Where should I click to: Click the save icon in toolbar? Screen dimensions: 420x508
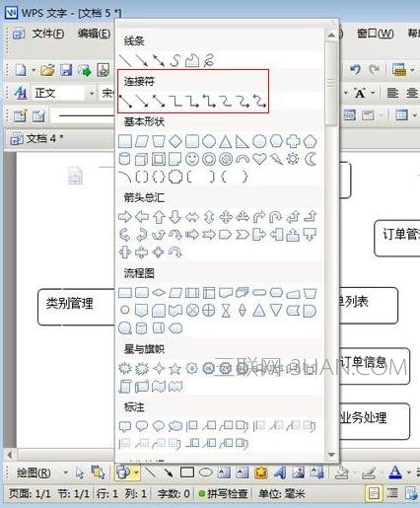pos(66,70)
